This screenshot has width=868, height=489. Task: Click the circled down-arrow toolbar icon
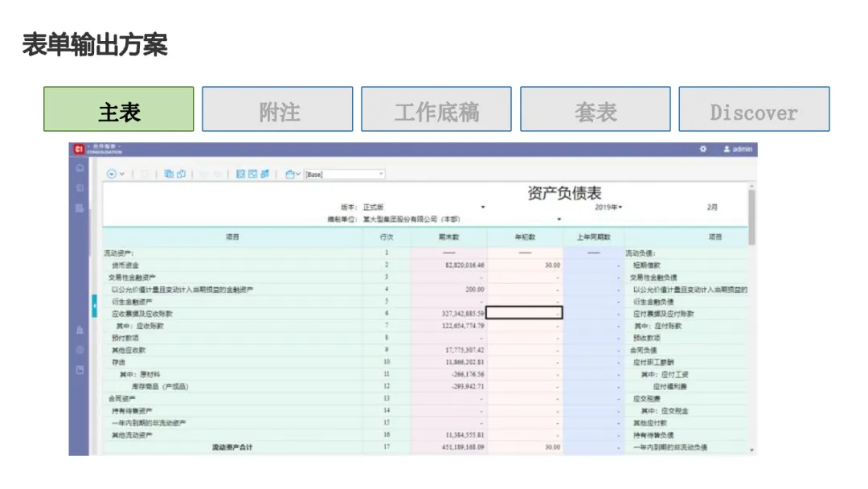click(x=111, y=174)
